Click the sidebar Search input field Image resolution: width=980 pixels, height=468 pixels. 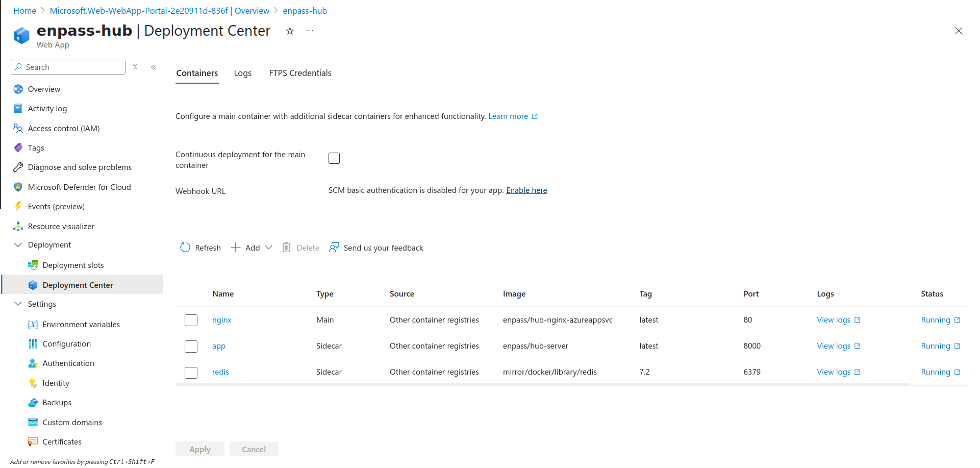68,67
